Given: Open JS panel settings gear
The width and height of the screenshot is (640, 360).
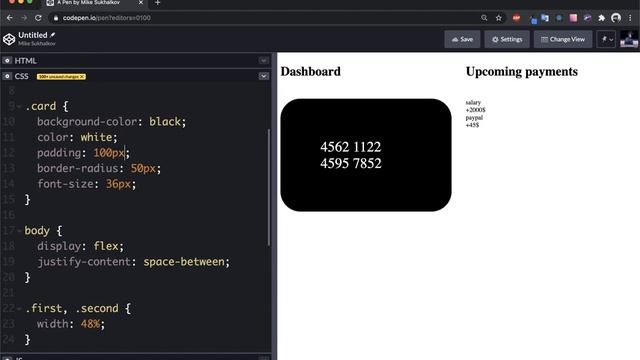Looking at the screenshot, I should (x=7, y=358).
